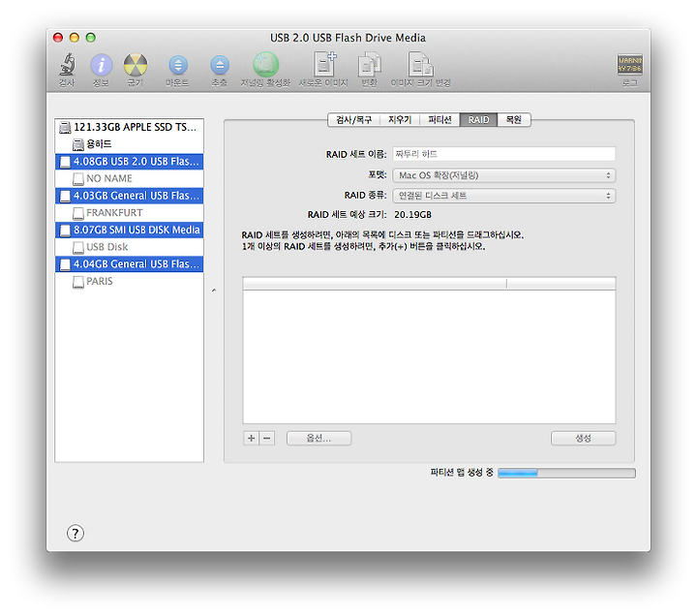This screenshot has width=697, height=616.
Task: Click the sidebar splitter handle
Action: coord(214,291)
